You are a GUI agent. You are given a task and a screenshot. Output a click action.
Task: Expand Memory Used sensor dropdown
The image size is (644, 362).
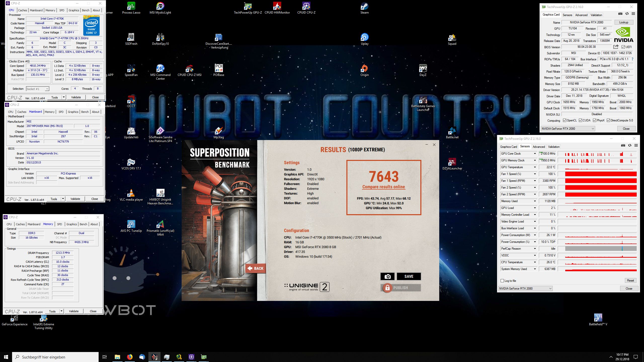[x=535, y=201]
